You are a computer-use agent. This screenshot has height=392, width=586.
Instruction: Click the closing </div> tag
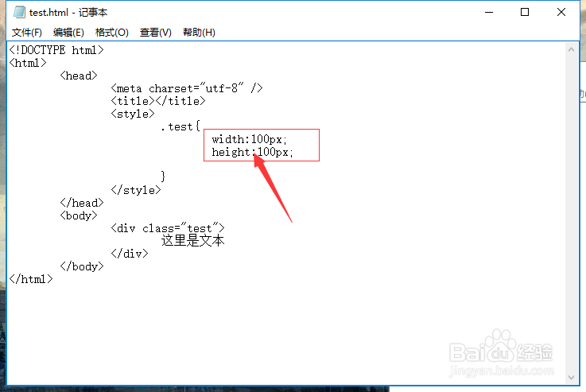coord(130,254)
